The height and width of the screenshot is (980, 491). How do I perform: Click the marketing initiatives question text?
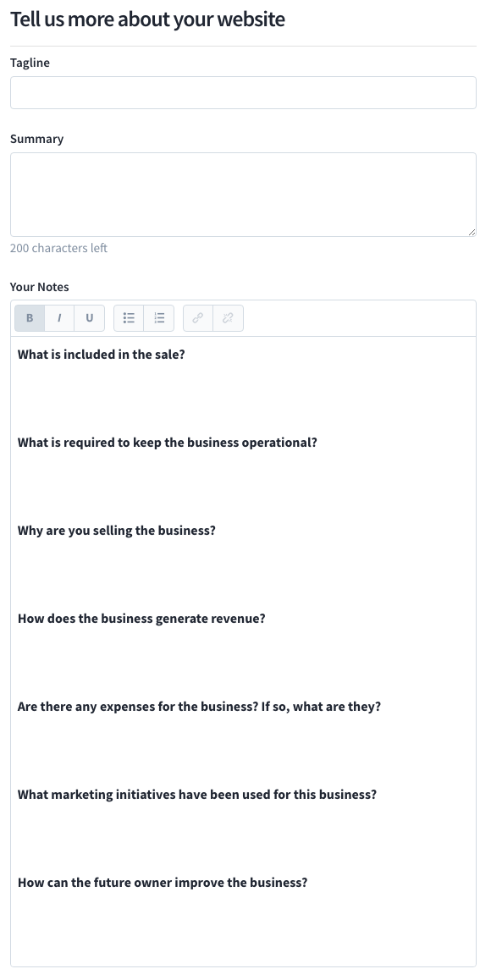pyautogui.click(x=197, y=795)
